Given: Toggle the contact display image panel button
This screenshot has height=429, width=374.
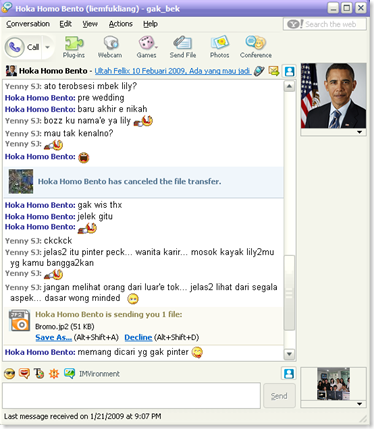Looking at the screenshot, I should 289,71.
